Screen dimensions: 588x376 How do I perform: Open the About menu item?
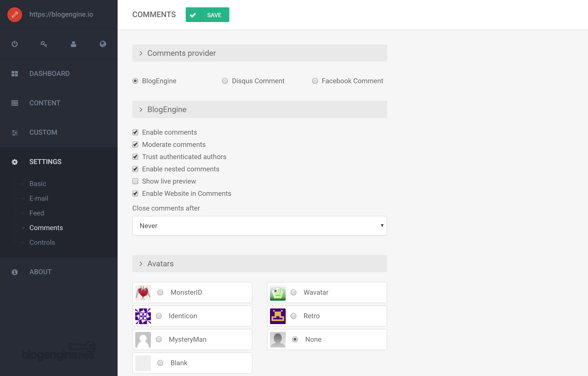coord(59,272)
